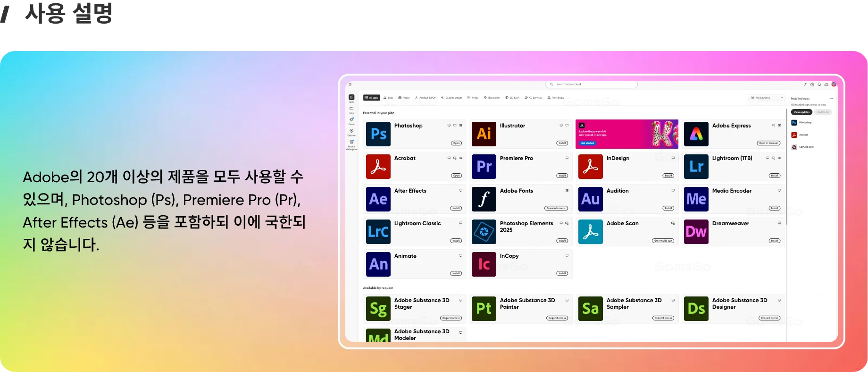868x372 pixels.
Task: Switch to the CC Services tab
Action: [534, 98]
